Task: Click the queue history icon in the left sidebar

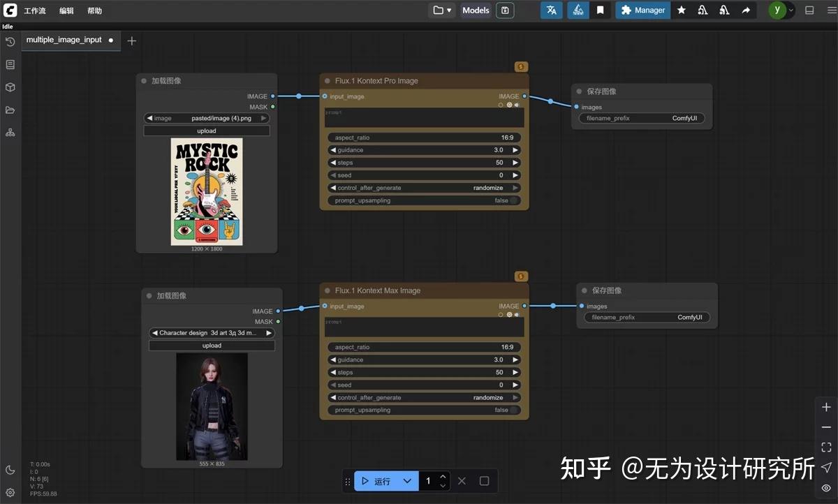Action: 10,42
